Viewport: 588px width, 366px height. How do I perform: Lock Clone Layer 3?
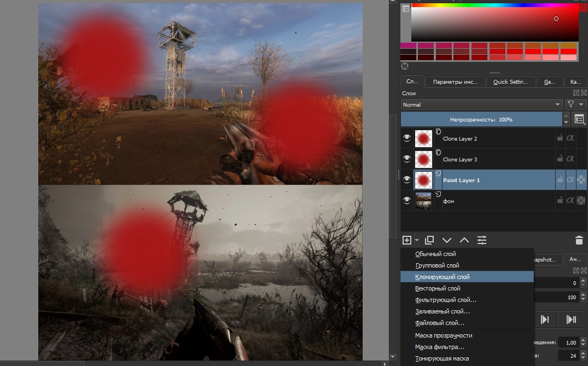point(560,159)
